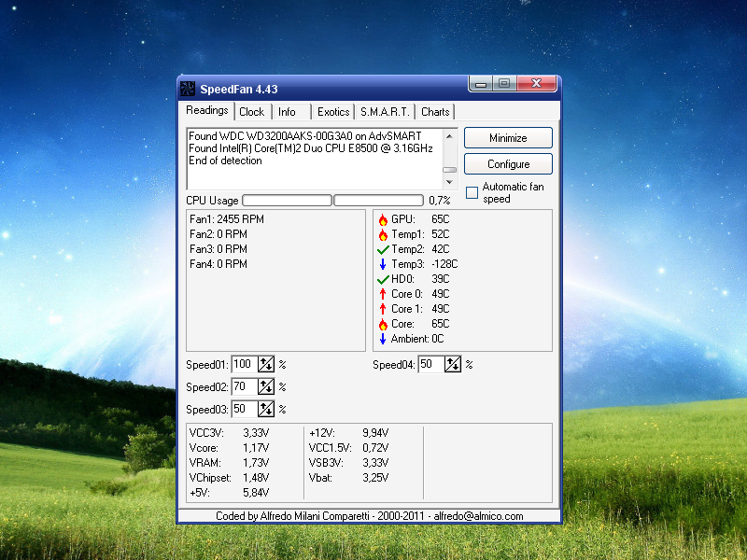Image resolution: width=747 pixels, height=560 pixels.
Task: Click the +5V 5,84V reading
Action: (229, 493)
